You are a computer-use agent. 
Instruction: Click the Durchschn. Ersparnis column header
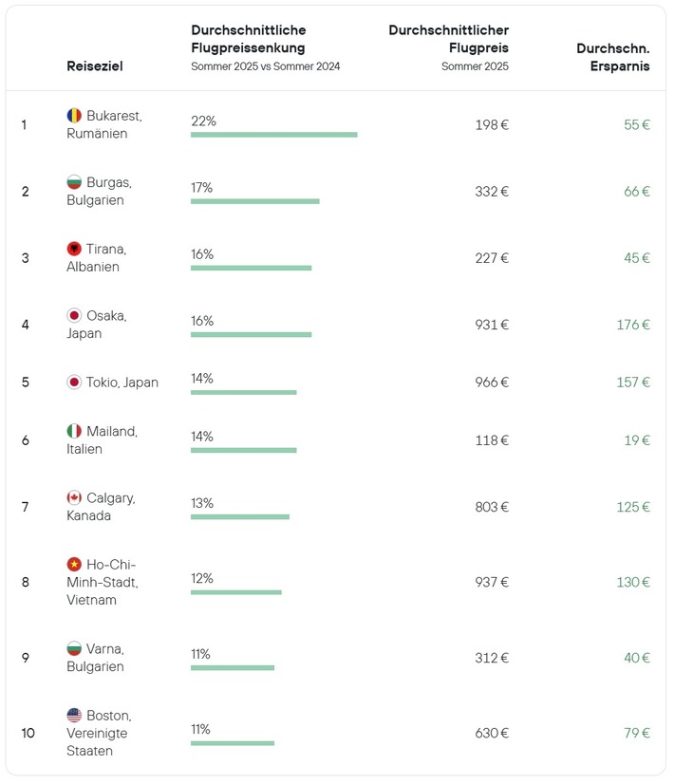(613, 57)
